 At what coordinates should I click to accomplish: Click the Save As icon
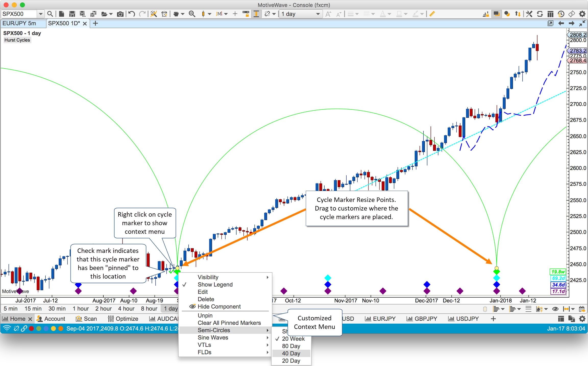82,14
